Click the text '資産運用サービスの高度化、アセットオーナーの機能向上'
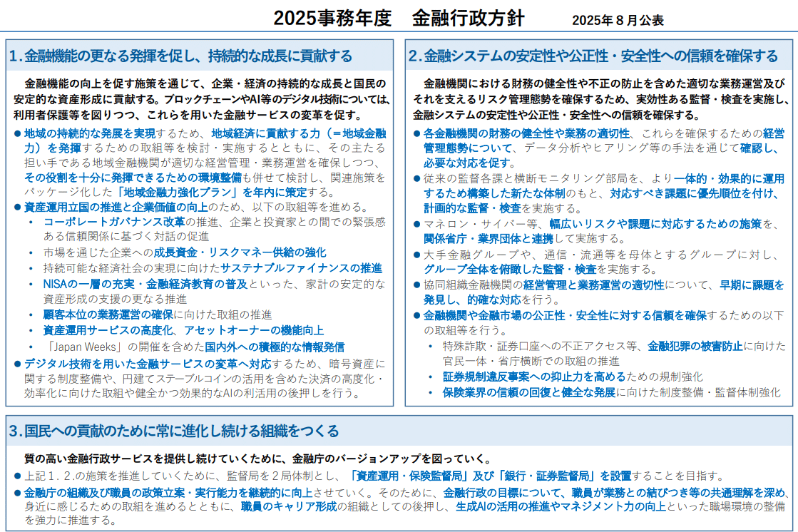The height and width of the screenshot is (532, 798). coord(184,330)
